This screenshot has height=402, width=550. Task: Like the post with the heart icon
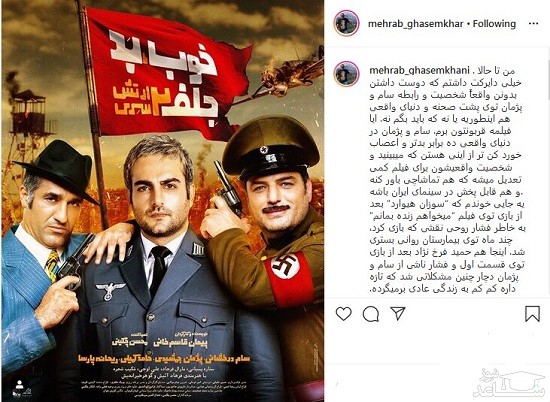coord(343,313)
